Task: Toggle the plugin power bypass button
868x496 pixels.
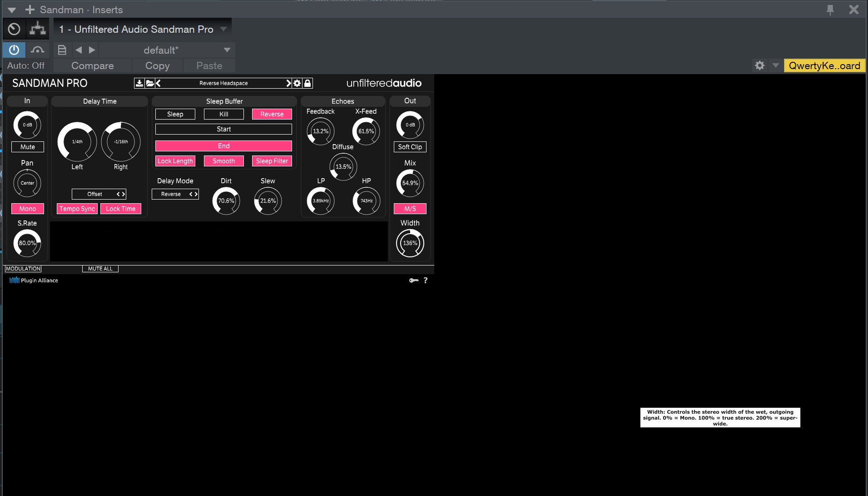Action: pyautogui.click(x=14, y=50)
